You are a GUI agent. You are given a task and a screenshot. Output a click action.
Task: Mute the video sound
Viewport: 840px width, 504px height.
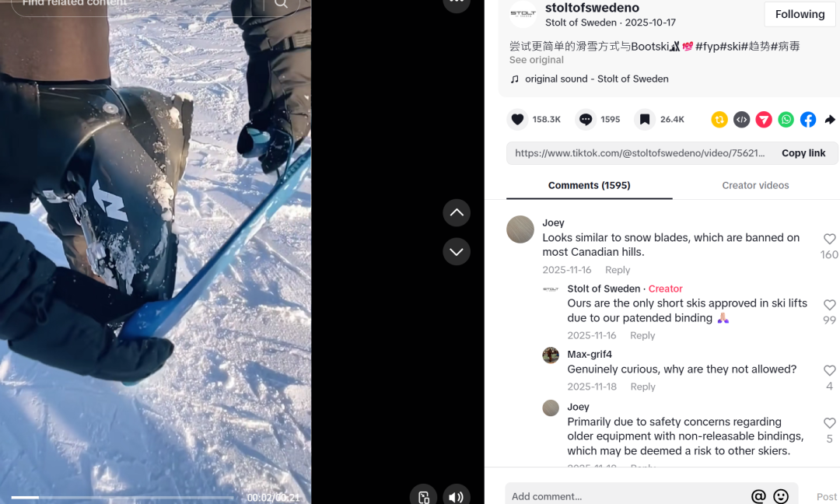pos(457,495)
